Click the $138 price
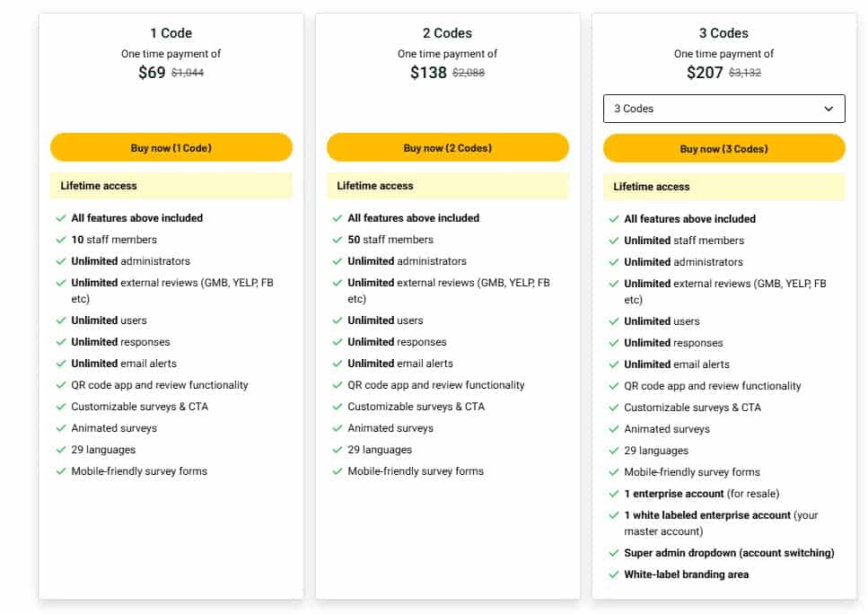The width and height of the screenshot is (868, 614). 428,73
